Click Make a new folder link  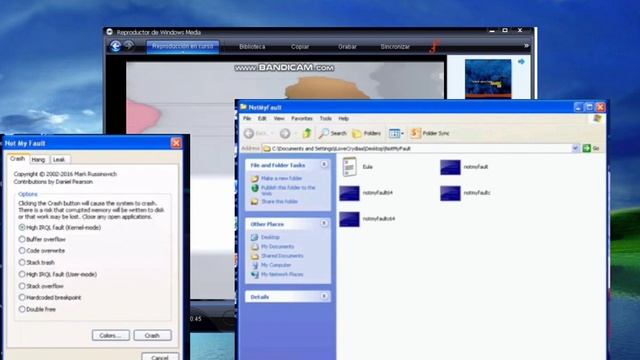pos(281,178)
